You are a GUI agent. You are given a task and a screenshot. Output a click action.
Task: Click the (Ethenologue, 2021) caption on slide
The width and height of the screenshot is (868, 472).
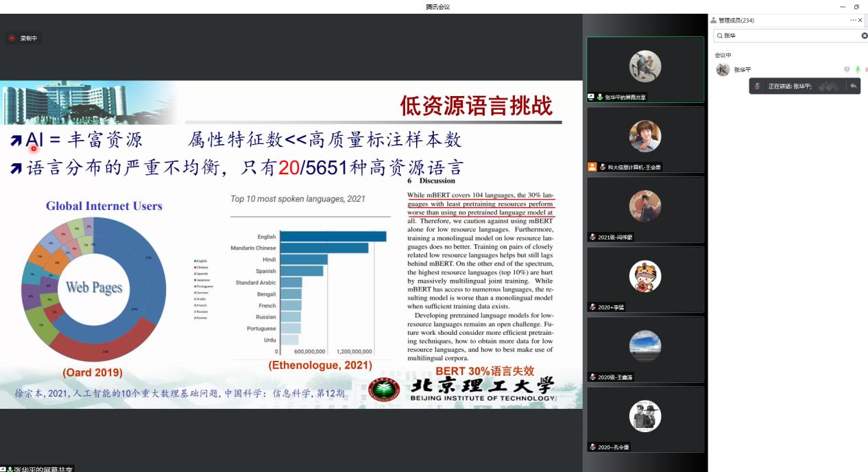click(320, 366)
